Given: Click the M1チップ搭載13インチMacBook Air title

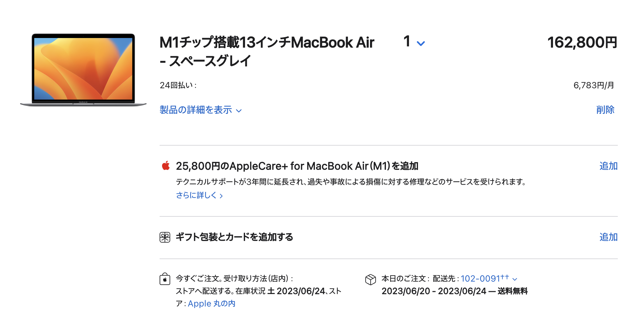Looking at the screenshot, I should pos(267,51).
